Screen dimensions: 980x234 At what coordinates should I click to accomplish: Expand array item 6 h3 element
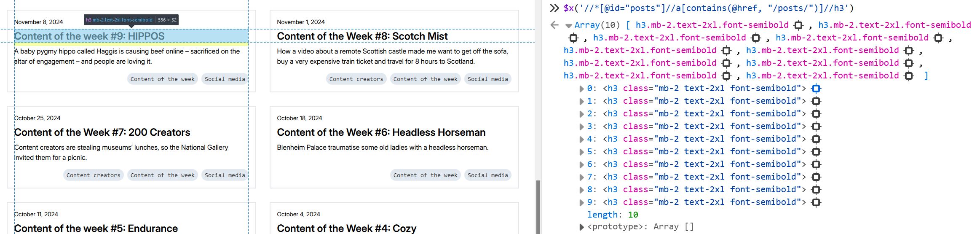[582, 164]
